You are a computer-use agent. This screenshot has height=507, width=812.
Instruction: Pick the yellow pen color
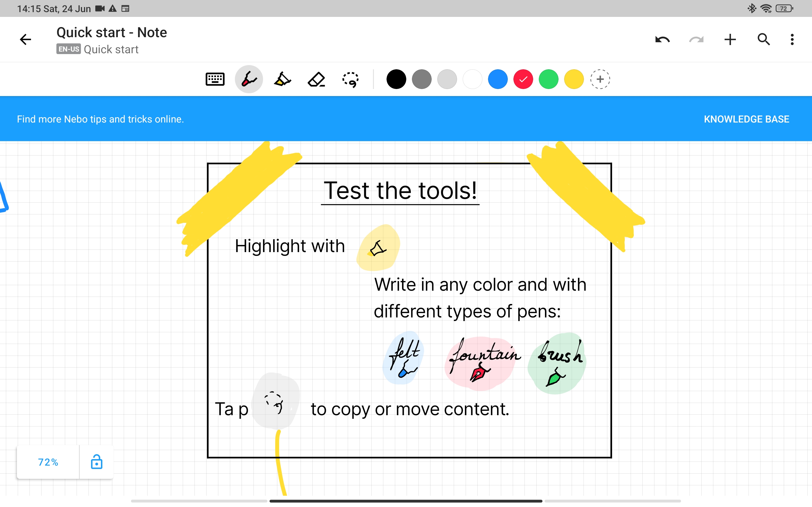tap(574, 79)
